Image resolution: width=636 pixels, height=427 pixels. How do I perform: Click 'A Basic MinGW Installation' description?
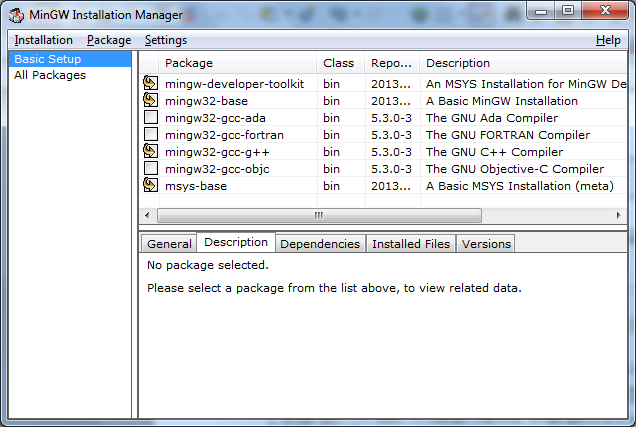[502, 101]
